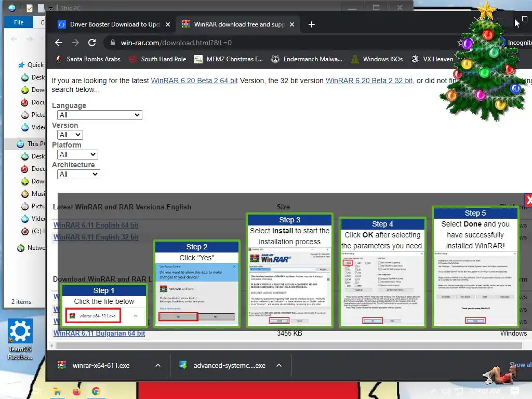Expand the Platform dropdown

point(78,154)
